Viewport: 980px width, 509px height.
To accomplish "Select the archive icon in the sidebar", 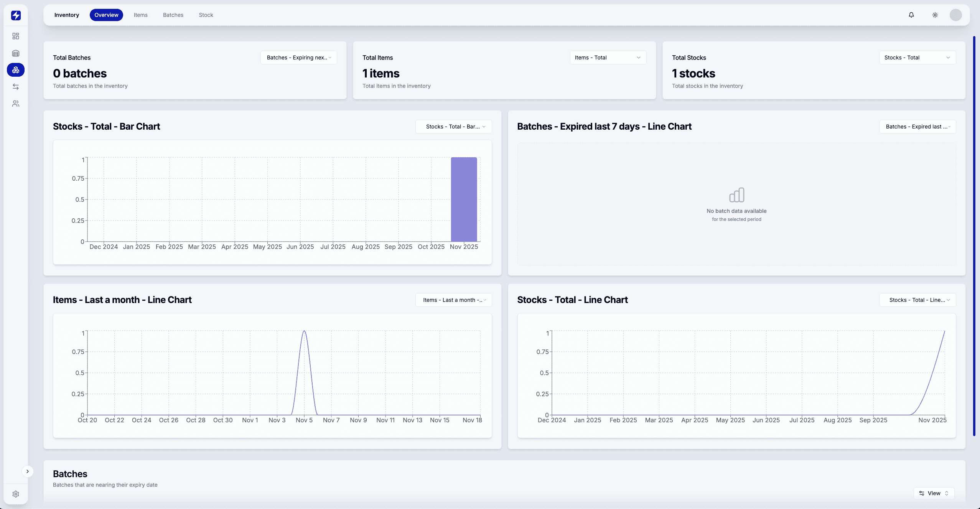I will 15,53.
